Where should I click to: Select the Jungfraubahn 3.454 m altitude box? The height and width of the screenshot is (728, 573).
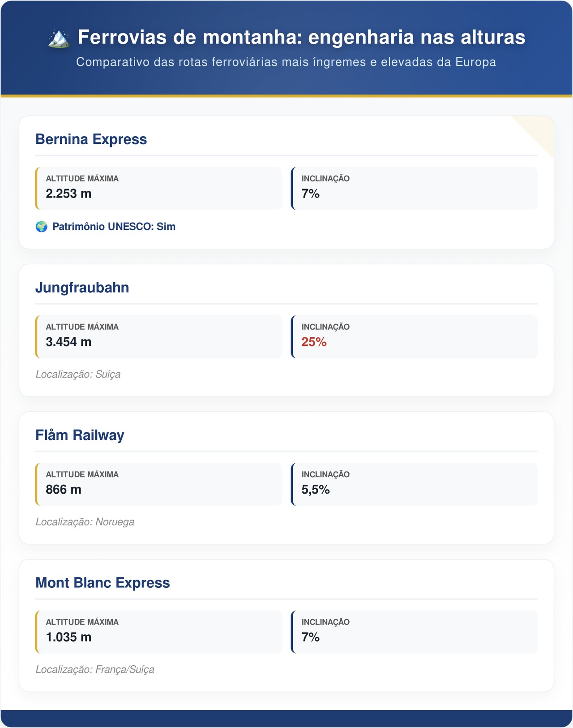coord(159,336)
